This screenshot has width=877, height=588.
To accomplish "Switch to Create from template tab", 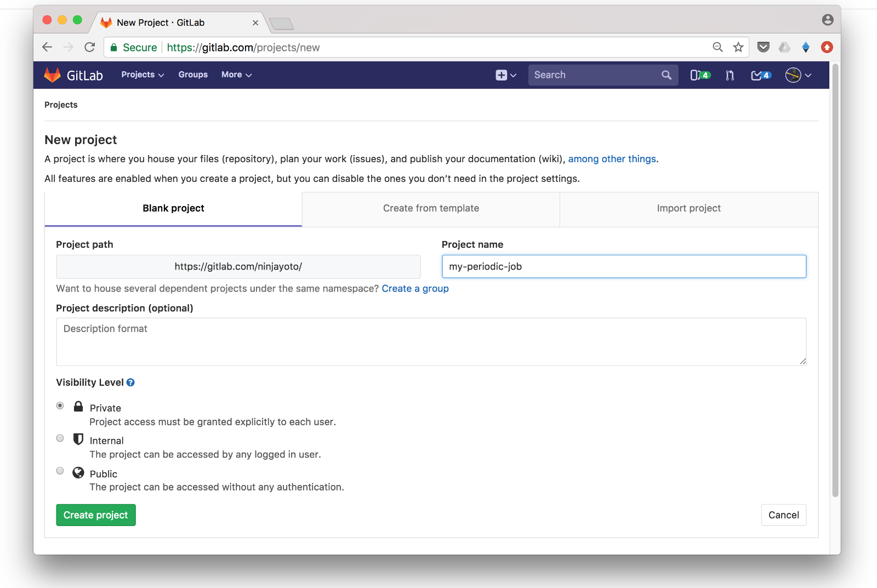I will [x=431, y=208].
